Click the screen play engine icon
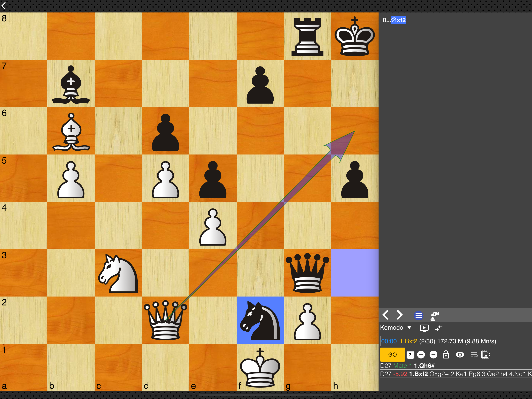 (x=424, y=328)
